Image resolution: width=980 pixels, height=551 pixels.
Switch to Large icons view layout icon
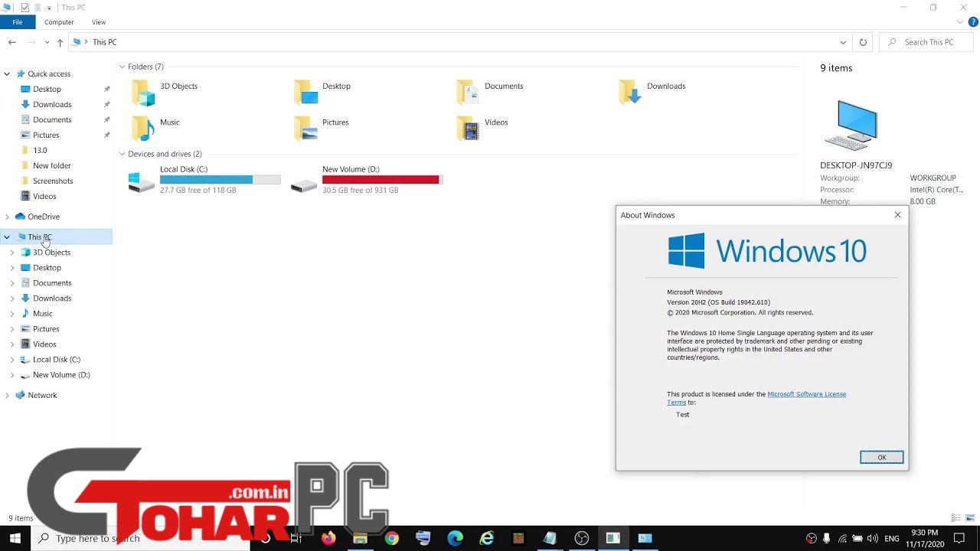[x=970, y=518]
